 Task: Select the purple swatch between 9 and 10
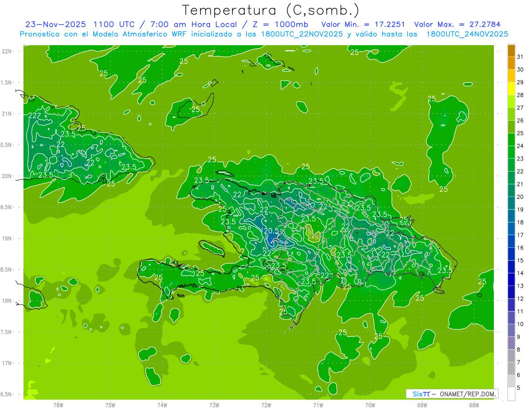pos(511,330)
